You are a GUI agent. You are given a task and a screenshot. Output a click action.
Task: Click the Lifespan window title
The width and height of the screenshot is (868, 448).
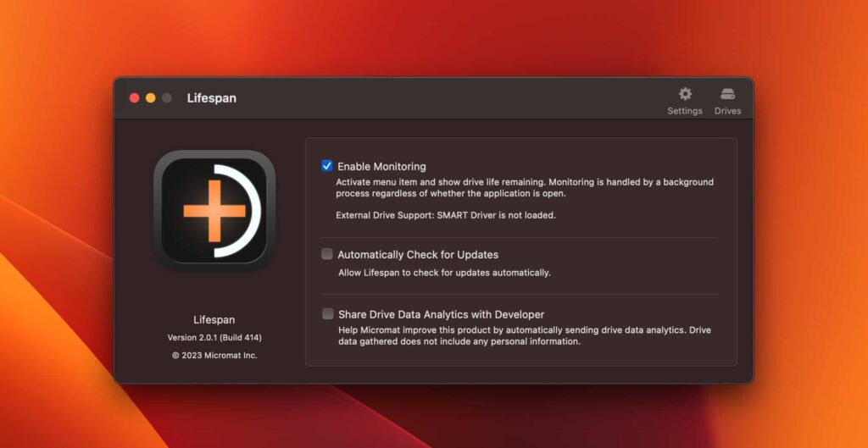(x=211, y=98)
